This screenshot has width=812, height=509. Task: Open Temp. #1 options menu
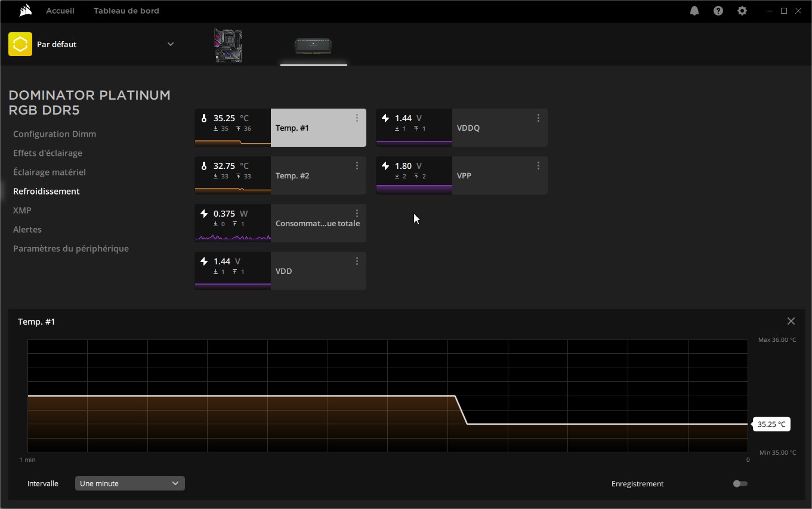(357, 118)
